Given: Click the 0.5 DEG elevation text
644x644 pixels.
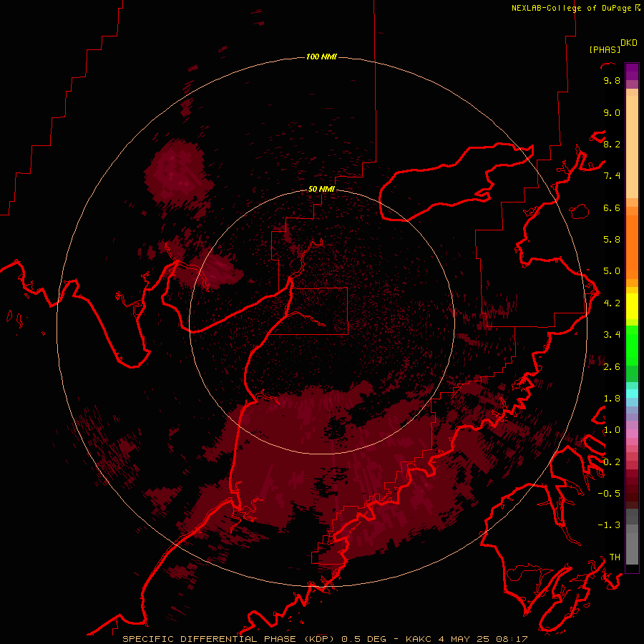Looking at the screenshot, I should [364, 639].
